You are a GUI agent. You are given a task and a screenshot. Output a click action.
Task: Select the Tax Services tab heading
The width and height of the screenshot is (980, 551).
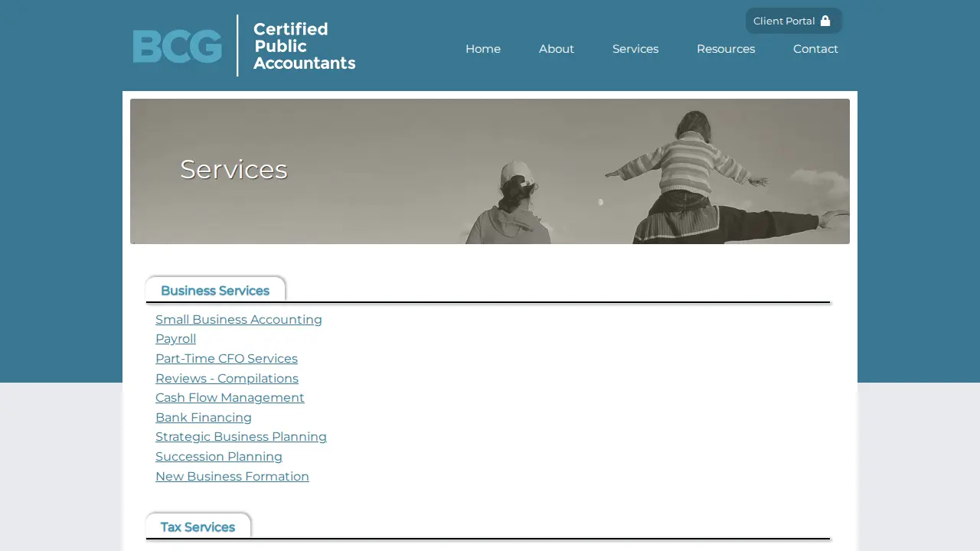[198, 527]
